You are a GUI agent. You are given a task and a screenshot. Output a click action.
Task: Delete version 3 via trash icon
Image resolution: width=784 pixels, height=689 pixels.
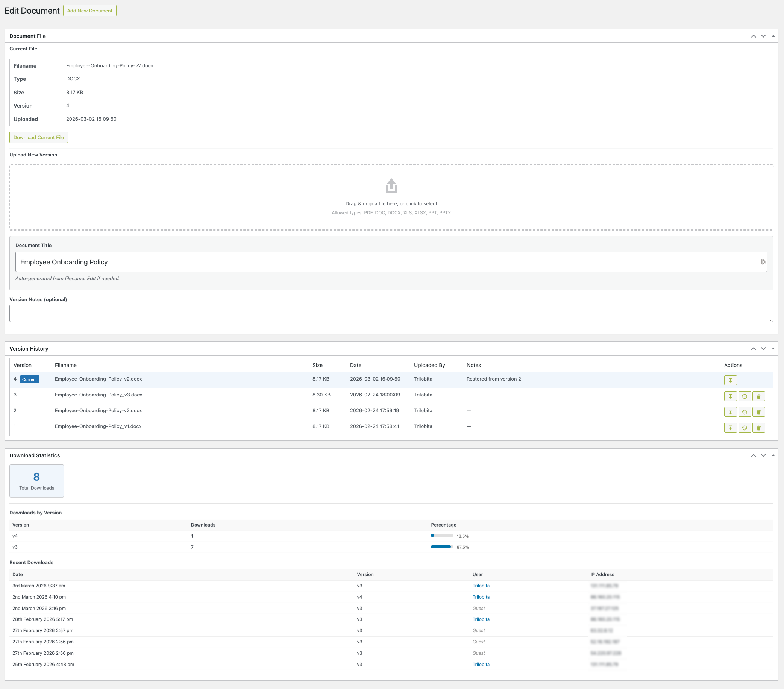758,396
